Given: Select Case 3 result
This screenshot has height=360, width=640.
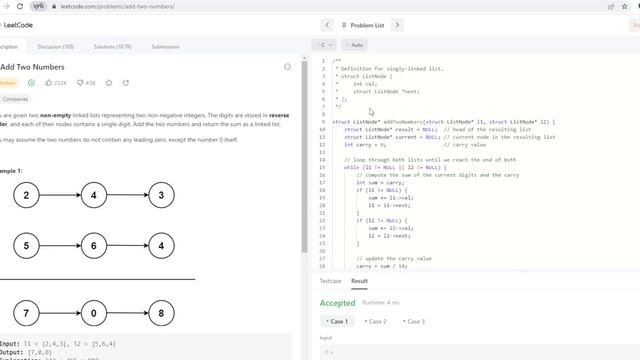Looking at the screenshot, I should [414, 321].
